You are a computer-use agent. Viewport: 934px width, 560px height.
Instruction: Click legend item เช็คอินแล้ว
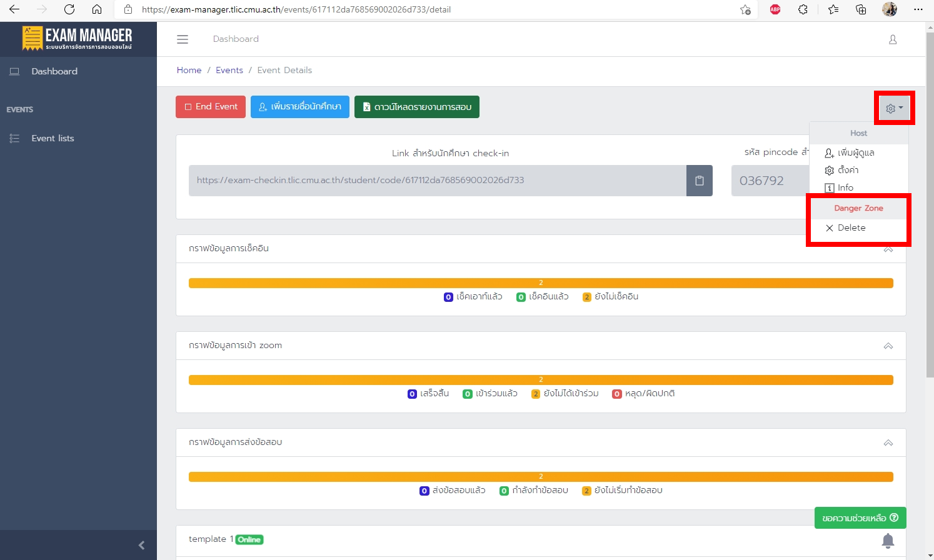pos(543,297)
